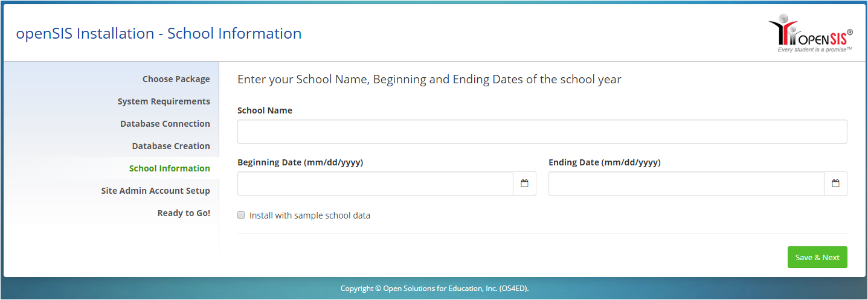Click into the Ending Date input box
Viewport: 868px width, 300px height.
(x=686, y=184)
